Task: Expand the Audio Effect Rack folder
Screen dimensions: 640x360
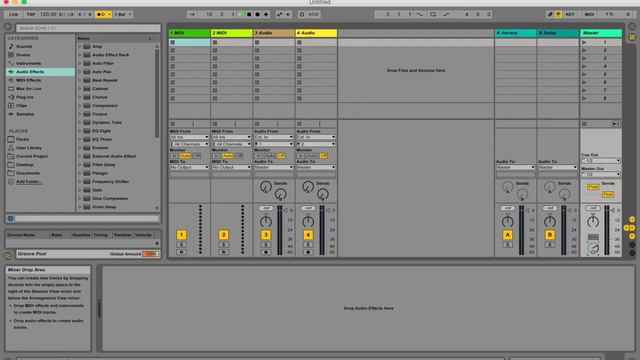Action: pos(80,55)
